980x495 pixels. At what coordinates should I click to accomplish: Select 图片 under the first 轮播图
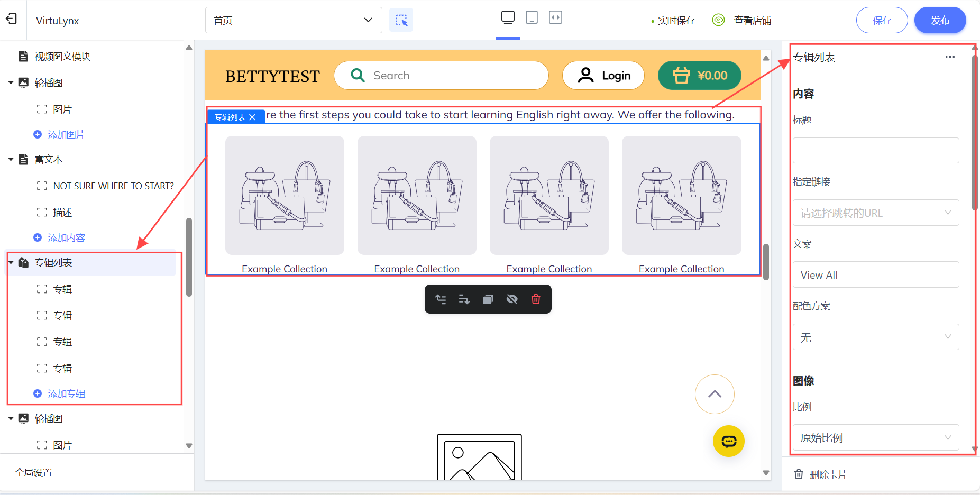tap(62, 109)
